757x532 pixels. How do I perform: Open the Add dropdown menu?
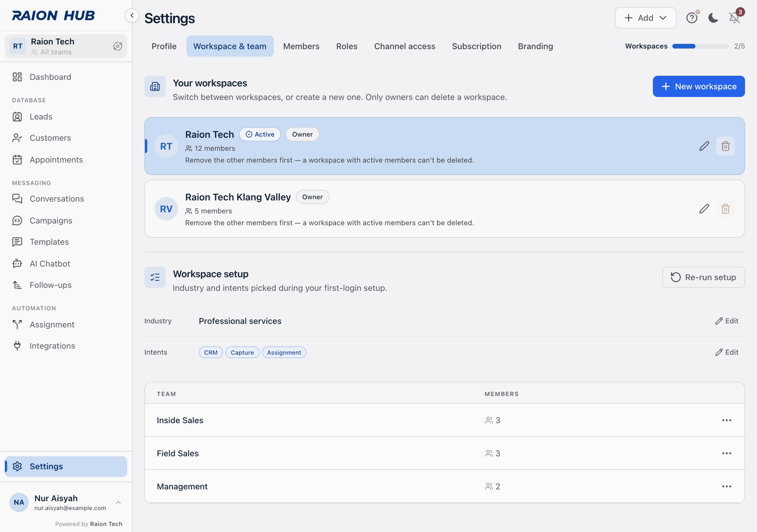(x=645, y=18)
